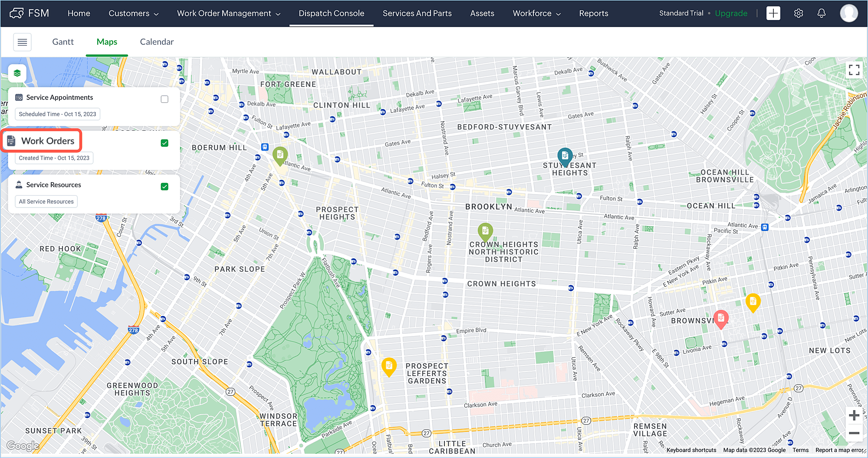This screenshot has height=458, width=868.
Task: Click the Greenwood Heights map label
Action: pos(132,389)
